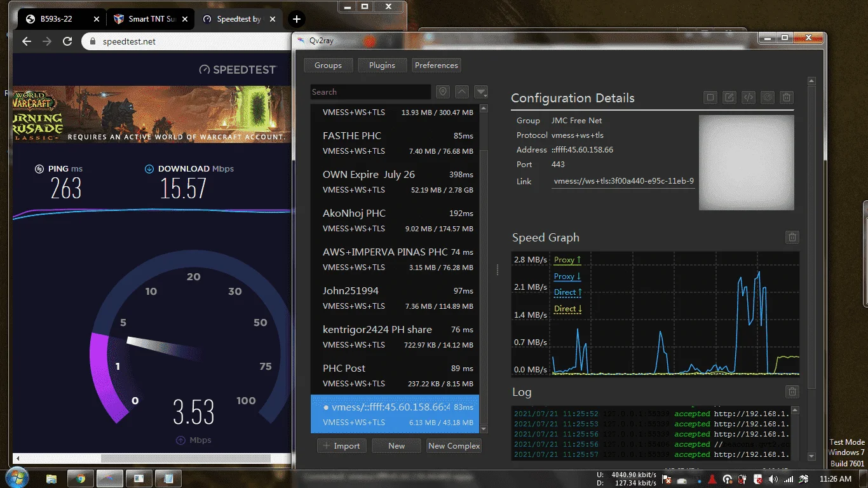Click the Qv2ray taskbar button
868x488 pixels.
(x=109, y=478)
